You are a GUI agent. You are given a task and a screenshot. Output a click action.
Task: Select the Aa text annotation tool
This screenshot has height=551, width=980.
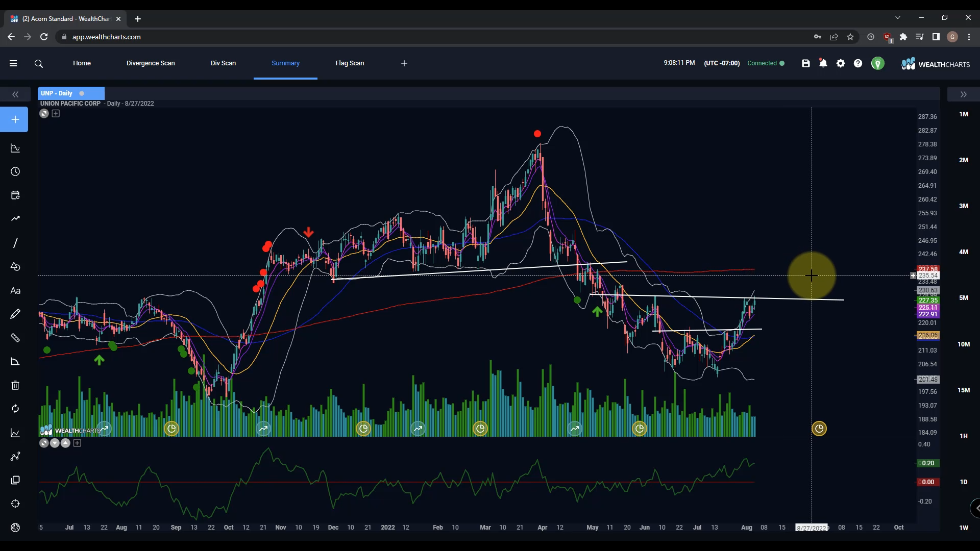coord(15,291)
